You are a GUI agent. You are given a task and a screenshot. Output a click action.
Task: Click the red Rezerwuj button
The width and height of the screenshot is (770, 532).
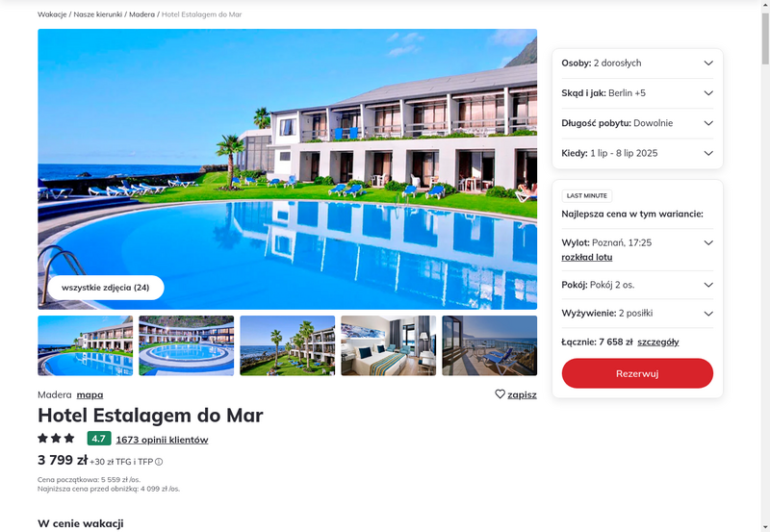pos(637,373)
